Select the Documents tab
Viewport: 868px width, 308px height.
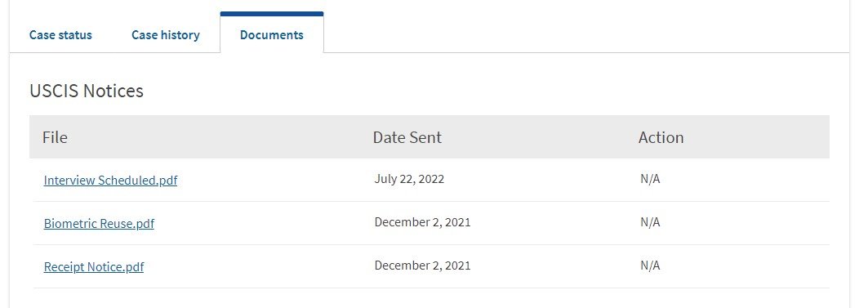click(x=272, y=35)
